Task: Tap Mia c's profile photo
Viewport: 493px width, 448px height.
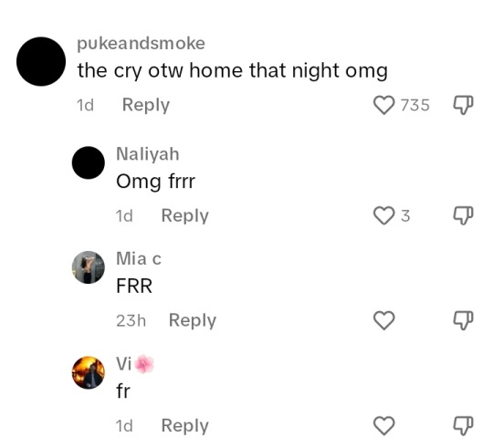Action: [x=89, y=267]
